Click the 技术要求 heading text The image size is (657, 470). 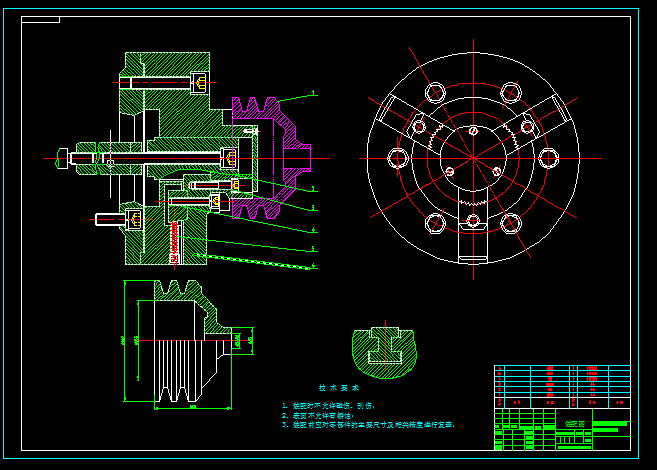[x=339, y=388]
